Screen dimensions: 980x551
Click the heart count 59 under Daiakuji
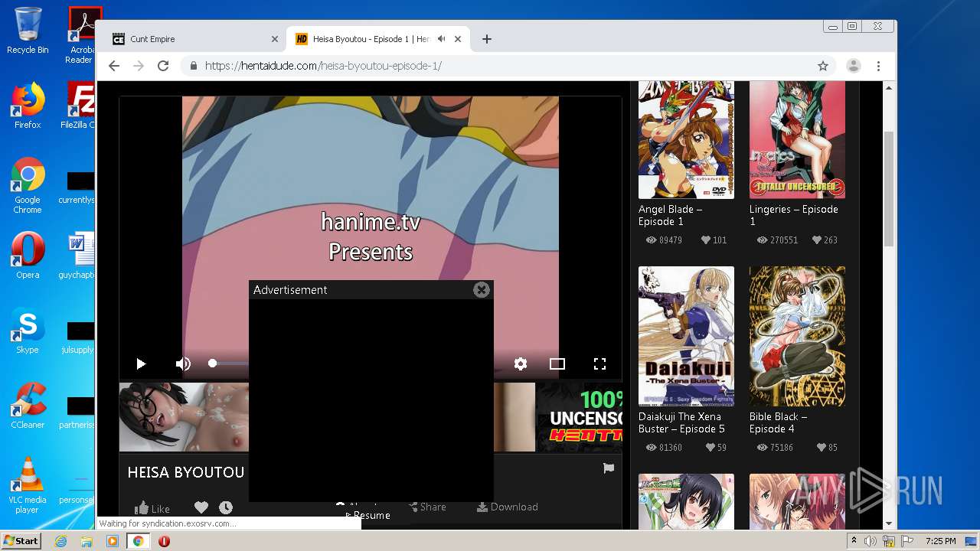click(716, 448)
